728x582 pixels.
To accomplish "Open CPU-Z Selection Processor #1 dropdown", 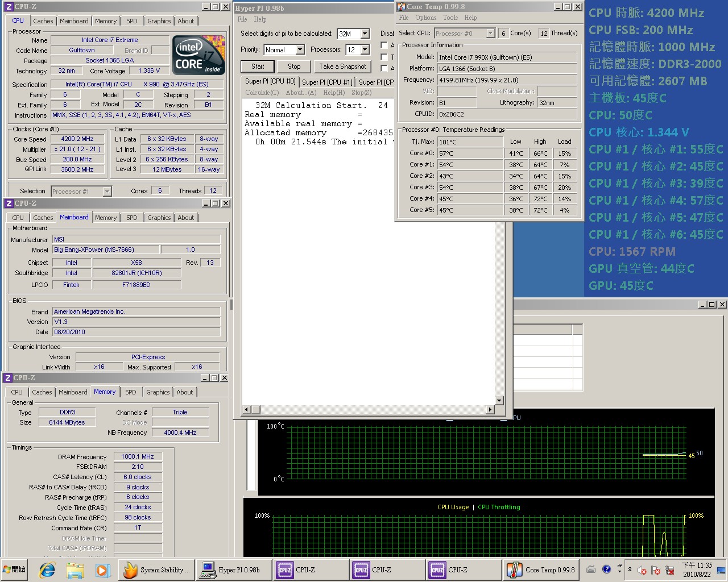I will [x=107, y=192].
